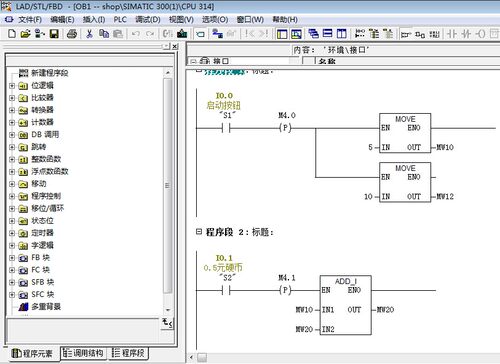Open a file with the folder icon
Viewport: 500px width, 364px height.
pyautogui.click(x=26, y=34)
